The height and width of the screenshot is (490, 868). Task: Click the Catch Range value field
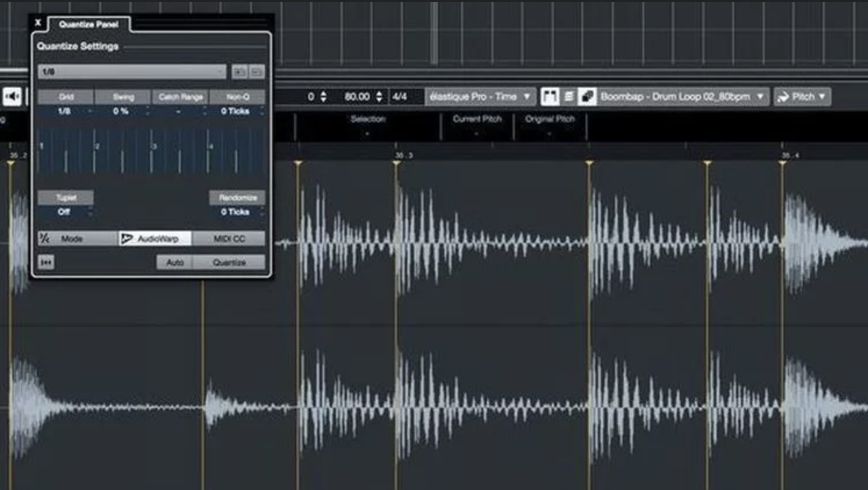(181, 111)
